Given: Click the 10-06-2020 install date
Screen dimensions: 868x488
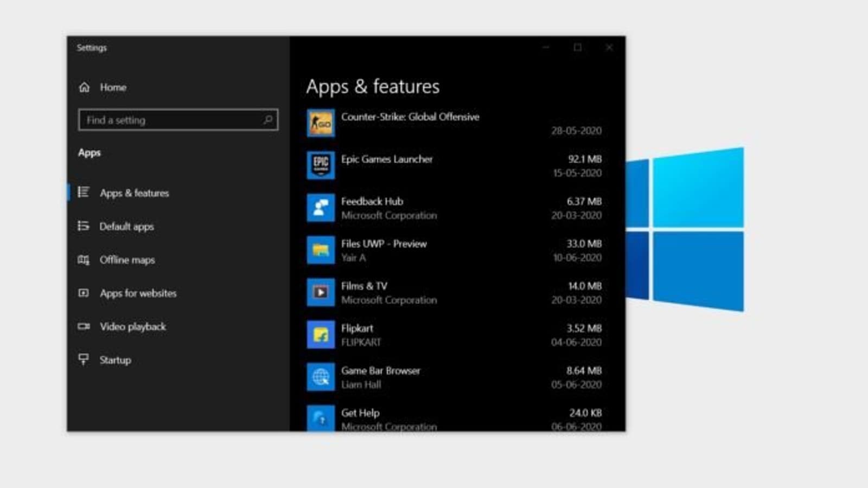Looking at the screenshot, I should coord(577,258).
